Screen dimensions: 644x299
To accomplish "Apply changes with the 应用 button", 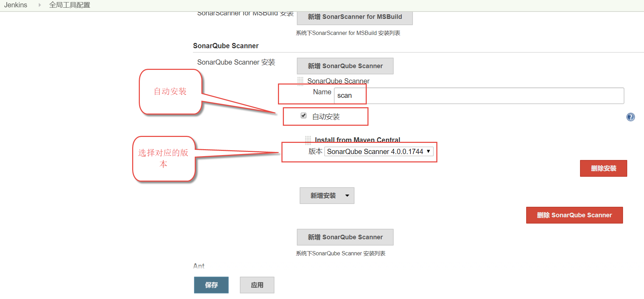I will pos(257,285).
